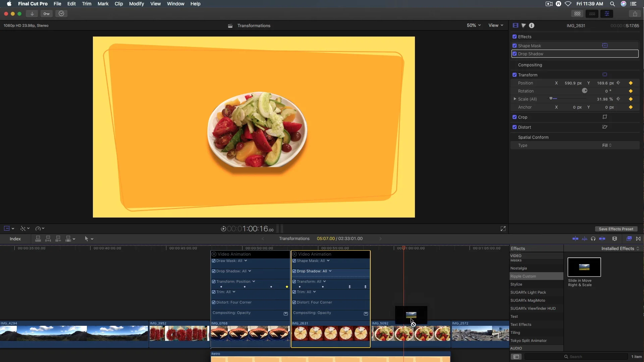Click the timeline Index button

pos(15,239)
